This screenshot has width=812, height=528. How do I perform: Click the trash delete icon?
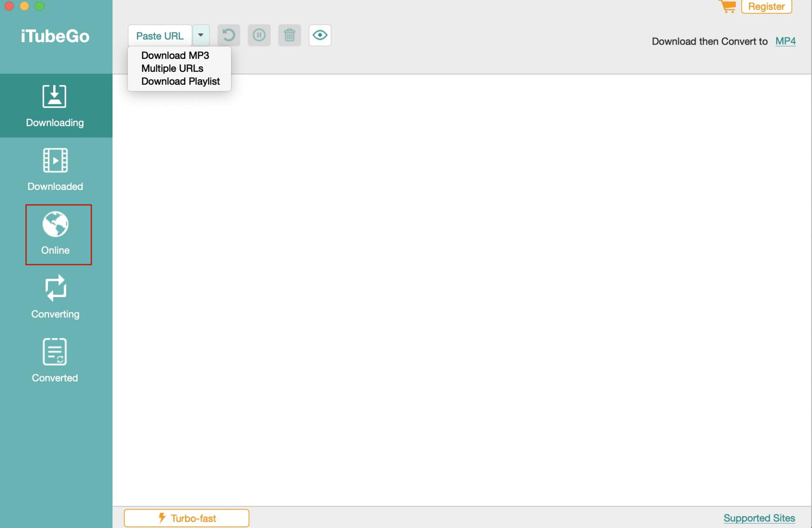point(289,35)
